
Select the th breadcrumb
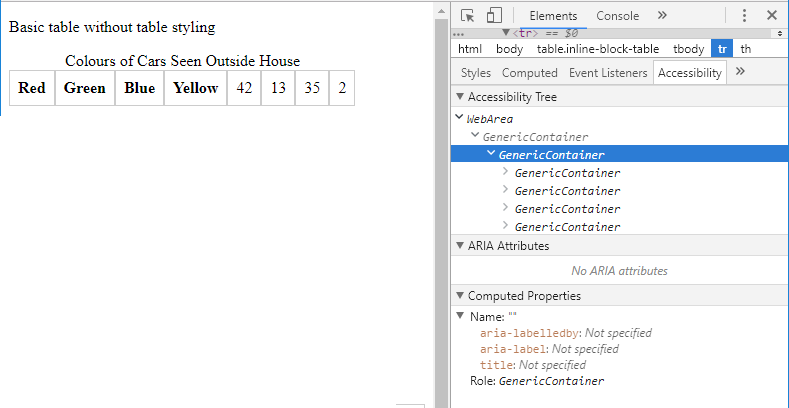tap(746, 49)
